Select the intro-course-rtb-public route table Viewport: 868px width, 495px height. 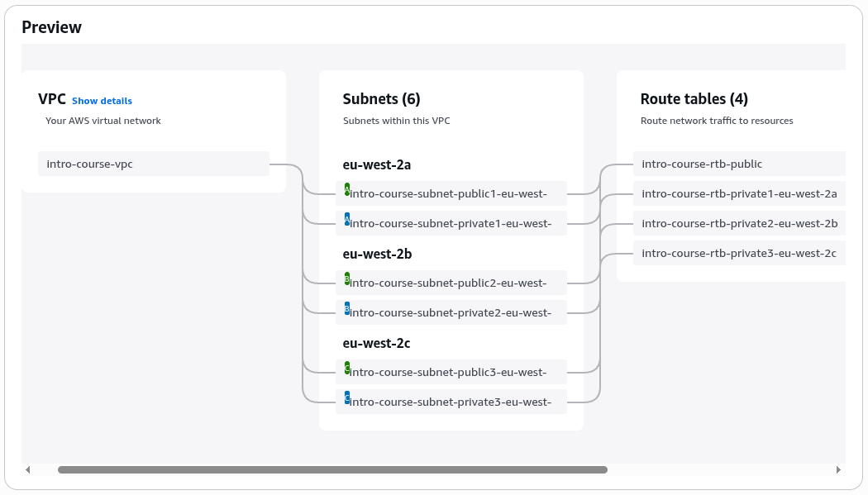pos(738,164)
